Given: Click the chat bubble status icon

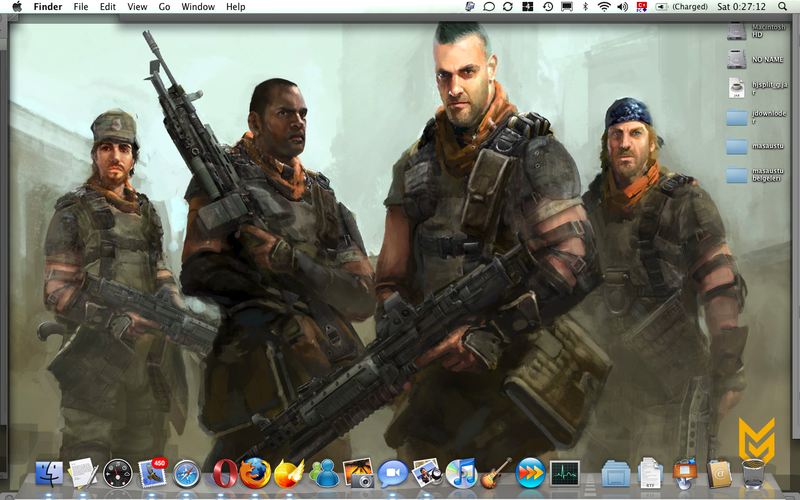Looking at the screenshot, I should pos(489,7).
